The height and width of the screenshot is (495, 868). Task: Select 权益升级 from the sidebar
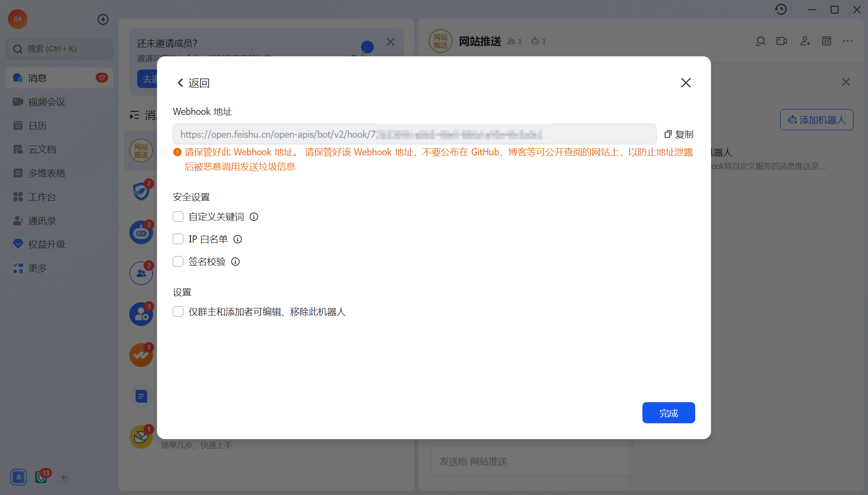pos(46,244)
